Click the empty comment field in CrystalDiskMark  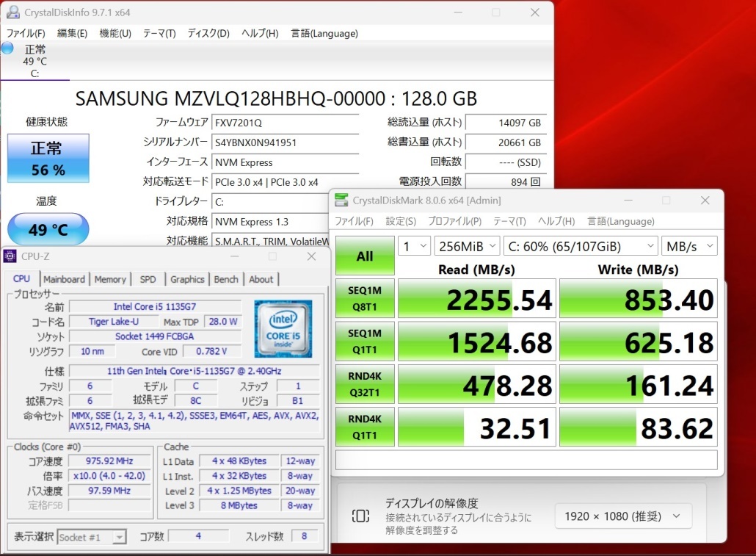point(526,460)
